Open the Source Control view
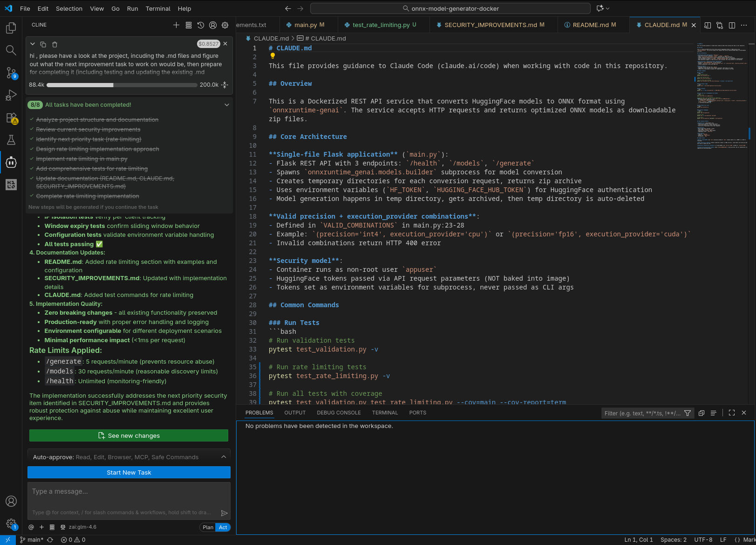 [x=11, y=72]
